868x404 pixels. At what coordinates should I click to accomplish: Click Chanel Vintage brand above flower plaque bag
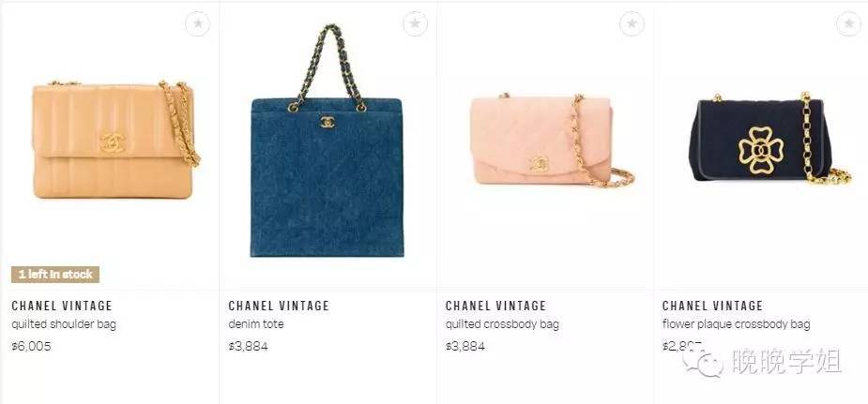pyautogui.click(x=713, y=306)
